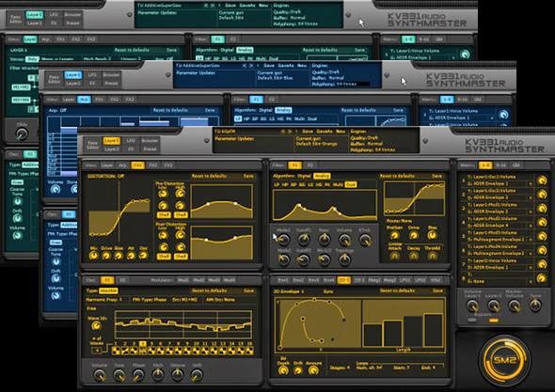This screenshot has height=392, width=555.
Task: Click Distortion panel Reset to defaults
Action: [x=209, y=176]
